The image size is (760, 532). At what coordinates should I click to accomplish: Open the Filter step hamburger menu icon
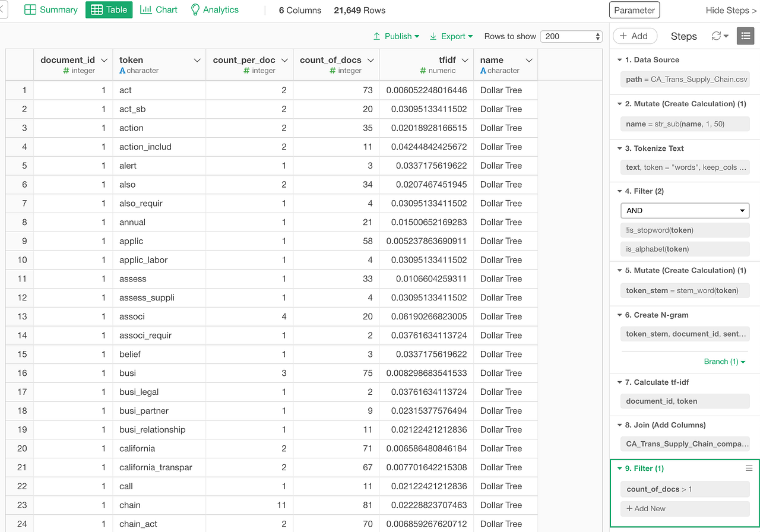pyautogui.click(x=749, y=468)
